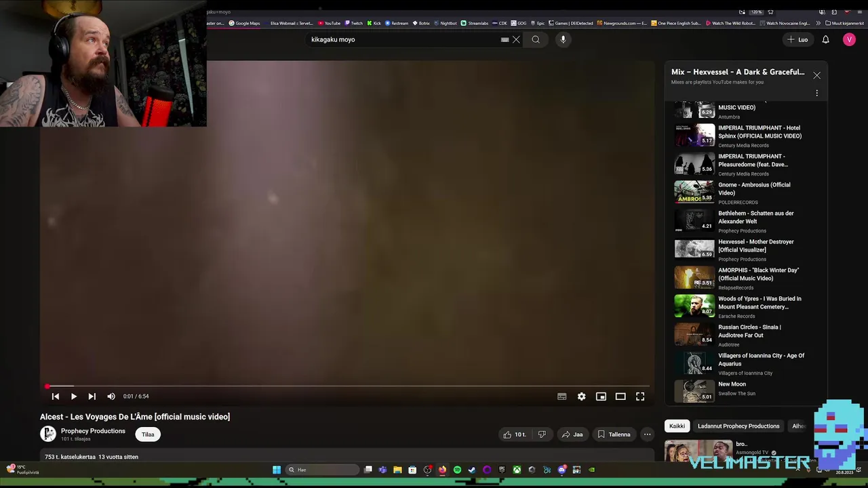
Task: Open Prophecy Productions channel avatar
Action: click(x=48, y=434)
